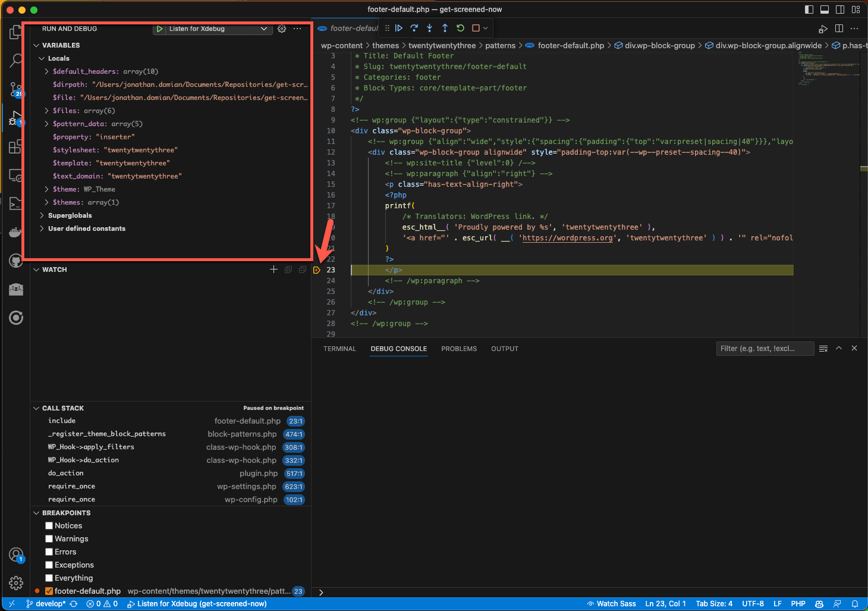
Task: Open Copilot from the status bar
Action: [x=819, y=603]
